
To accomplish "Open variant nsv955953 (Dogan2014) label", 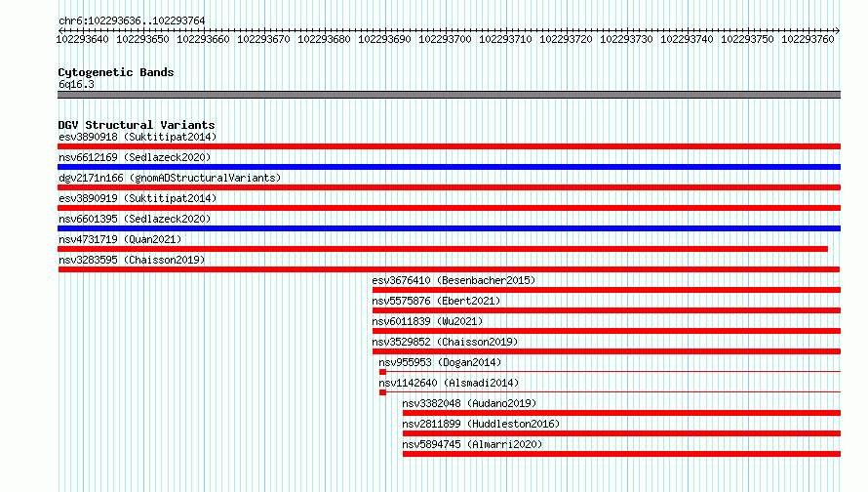I will point(440,362).
